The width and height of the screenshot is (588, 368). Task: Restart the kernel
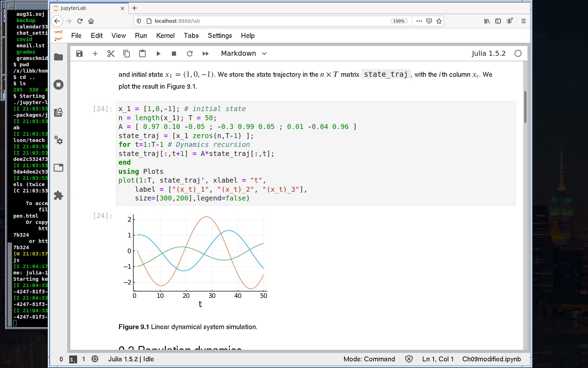(190, 54)
